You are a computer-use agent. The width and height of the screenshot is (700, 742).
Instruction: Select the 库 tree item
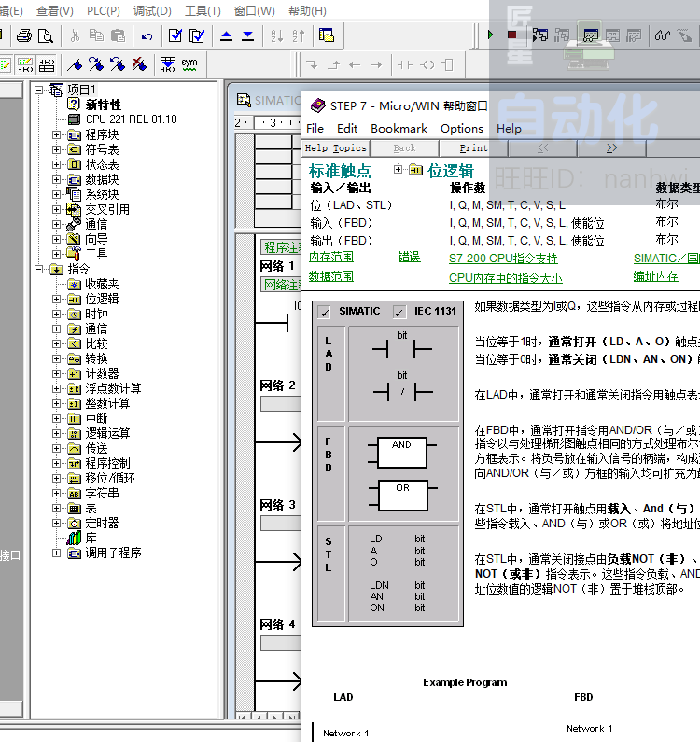click(91, 538)
